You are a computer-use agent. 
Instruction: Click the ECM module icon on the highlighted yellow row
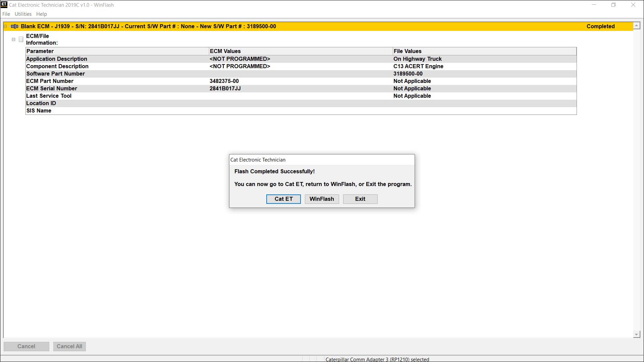15,26
